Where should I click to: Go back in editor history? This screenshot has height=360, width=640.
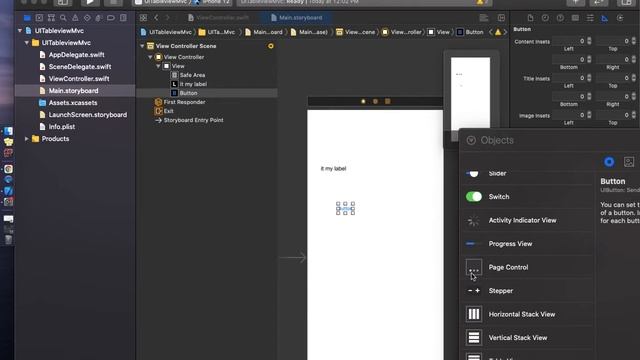pyautogui.click(x=156, y=18)
